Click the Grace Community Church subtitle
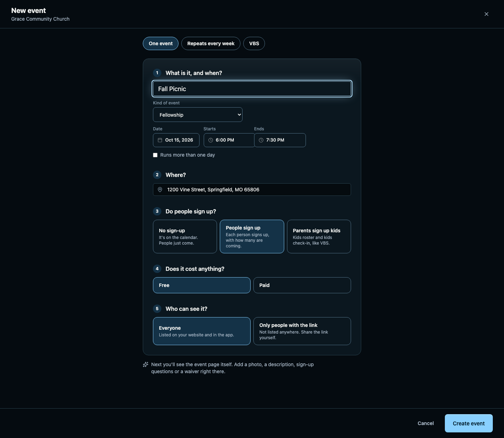Screen dimensions: 504x438 tap(40, 19)
